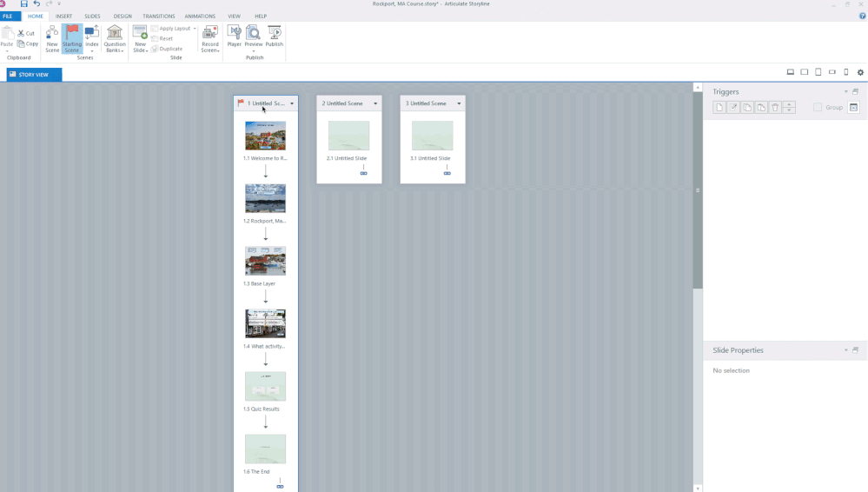Click the Copy button
The image size is (868, 492).
tap(28, 43)
